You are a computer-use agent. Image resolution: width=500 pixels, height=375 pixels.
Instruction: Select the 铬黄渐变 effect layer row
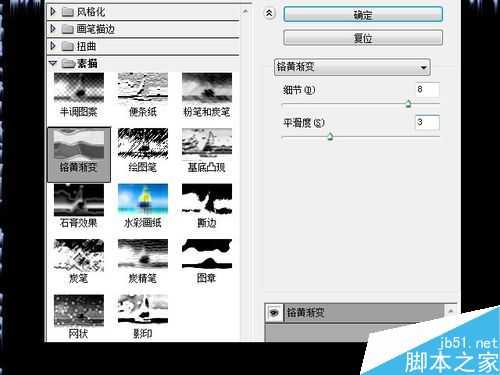355,313
